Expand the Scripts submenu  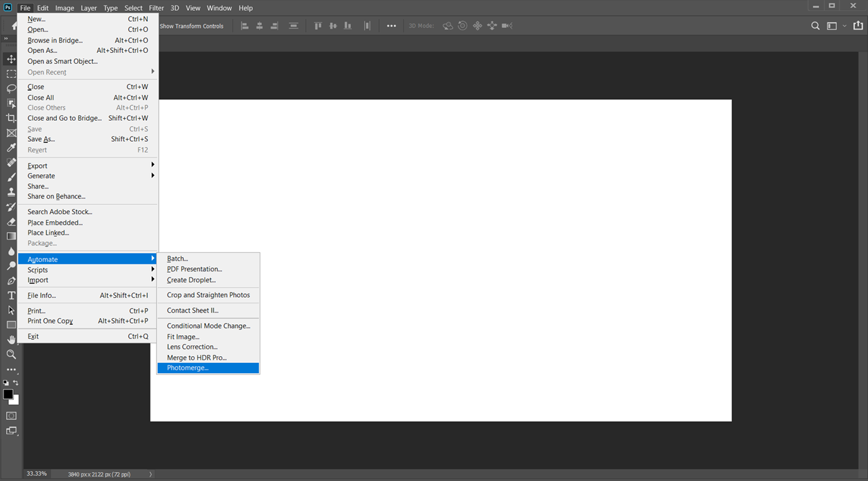88,270
